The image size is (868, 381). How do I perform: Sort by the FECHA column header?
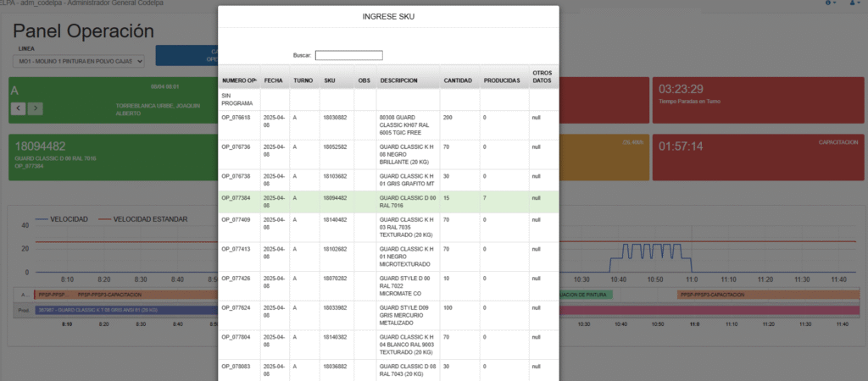coord(274,80)
